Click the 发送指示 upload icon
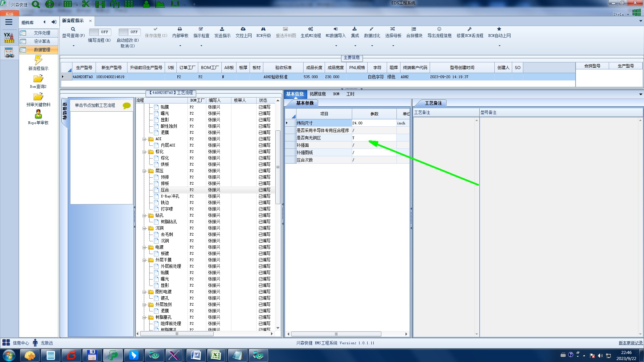The width and height of the screenshot is (644, 362). pos(222,29)
